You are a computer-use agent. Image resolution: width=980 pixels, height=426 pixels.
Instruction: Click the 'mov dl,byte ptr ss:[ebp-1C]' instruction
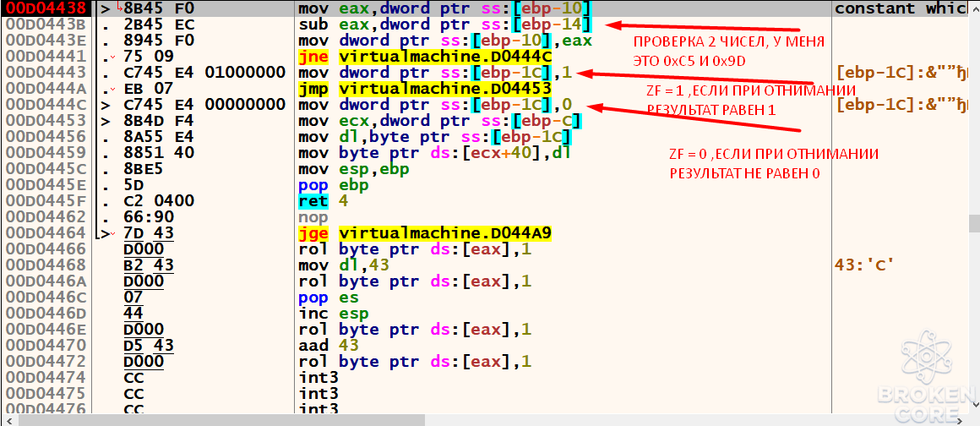click(436, 137)
